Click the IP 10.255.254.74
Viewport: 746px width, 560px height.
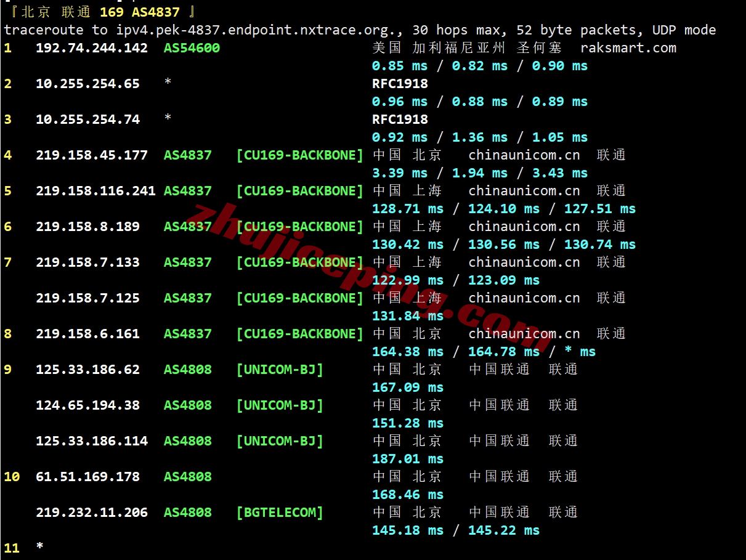pos(88,120)
